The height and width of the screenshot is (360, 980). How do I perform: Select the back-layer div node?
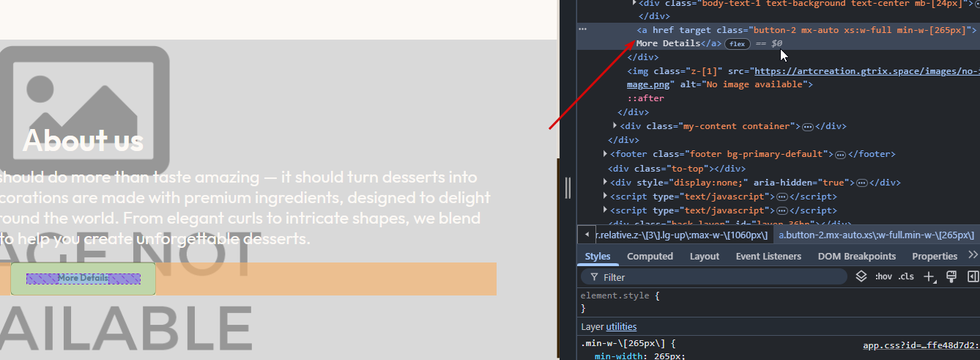tap(728, 223)
